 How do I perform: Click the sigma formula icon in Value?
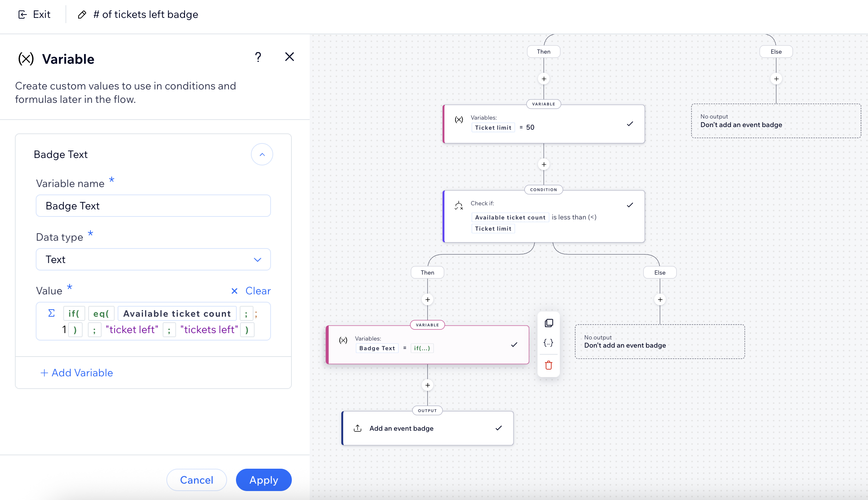pos(51,313)
